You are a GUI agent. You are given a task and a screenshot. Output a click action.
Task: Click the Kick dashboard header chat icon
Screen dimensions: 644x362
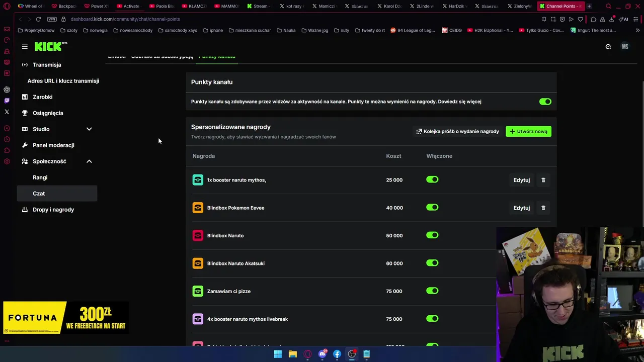[x=608, y=47]
